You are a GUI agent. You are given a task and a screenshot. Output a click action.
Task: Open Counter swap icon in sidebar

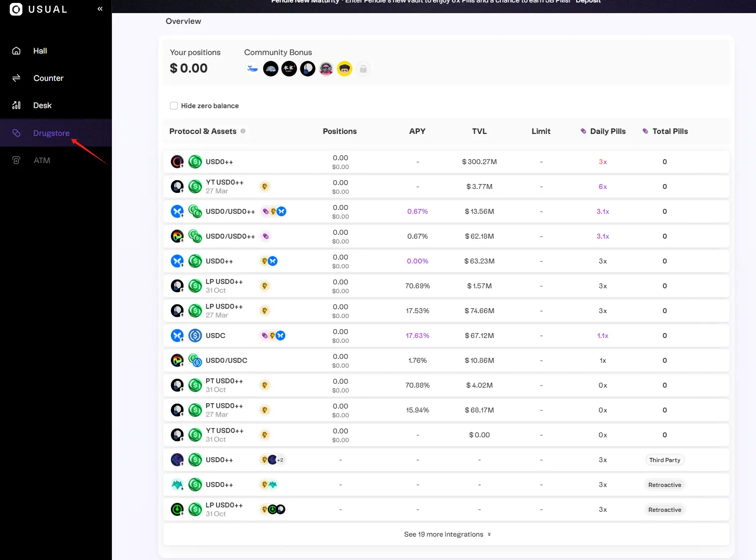point(16,78)
